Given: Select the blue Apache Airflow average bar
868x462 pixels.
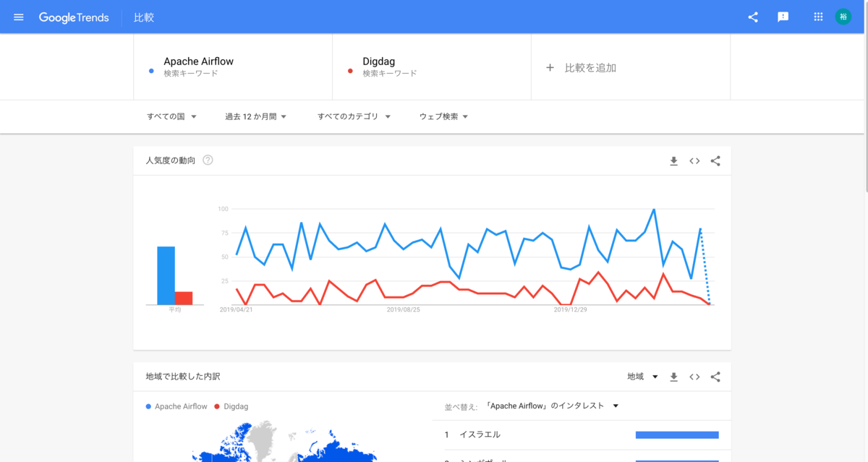Looking at the screenshot, I should [166, 275].
